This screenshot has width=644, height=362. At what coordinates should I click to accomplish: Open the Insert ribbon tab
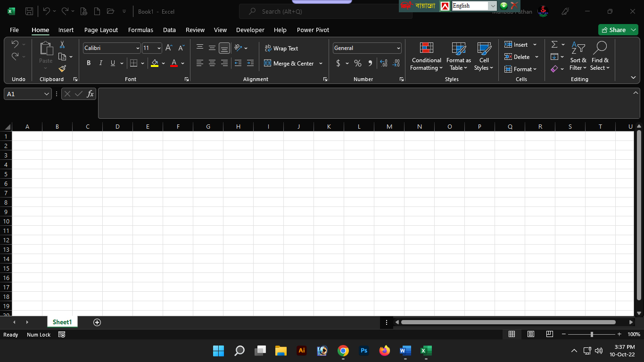tap(66, 30)
